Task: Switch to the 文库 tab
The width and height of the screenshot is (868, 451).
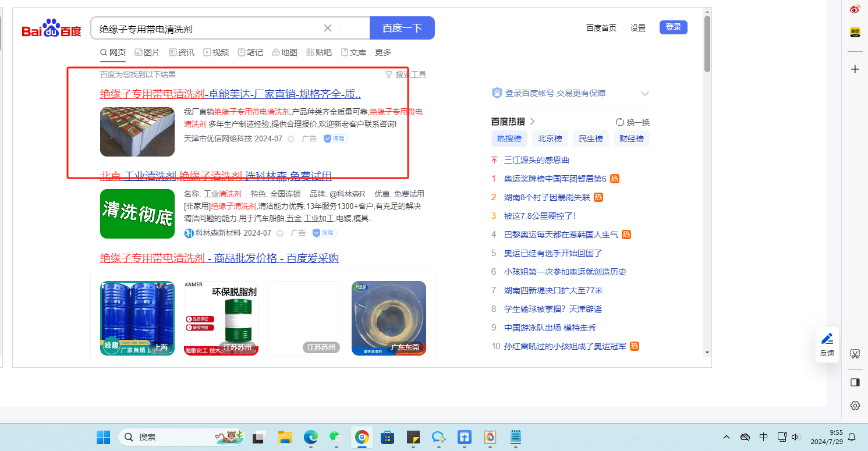Action: point(353,52)
